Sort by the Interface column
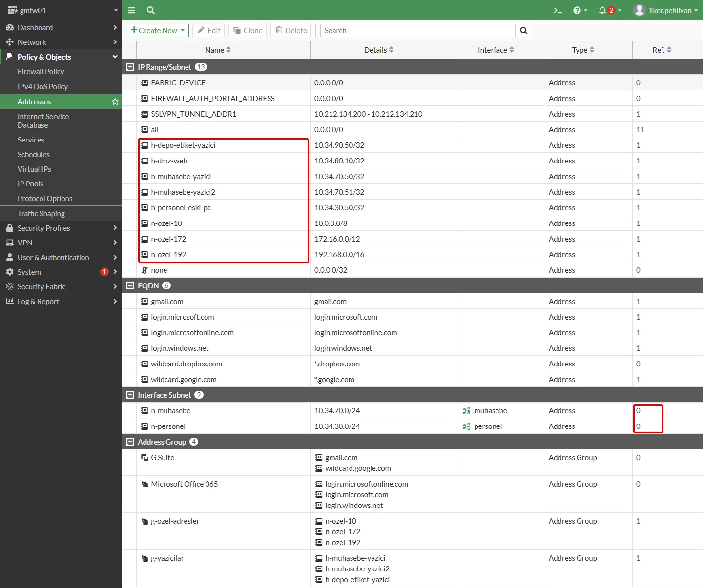Image resolution: width=703 pixels, height=588 pixels. [496, 50]
